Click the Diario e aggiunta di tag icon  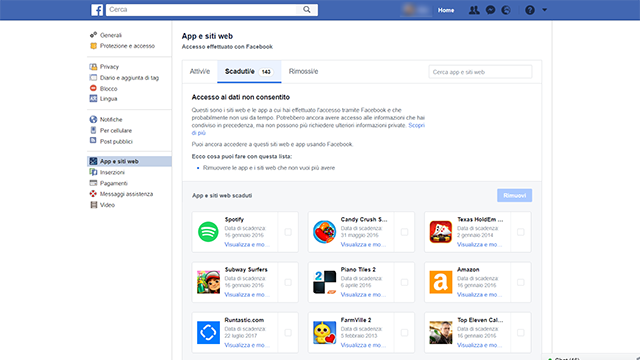pos(93,78)
